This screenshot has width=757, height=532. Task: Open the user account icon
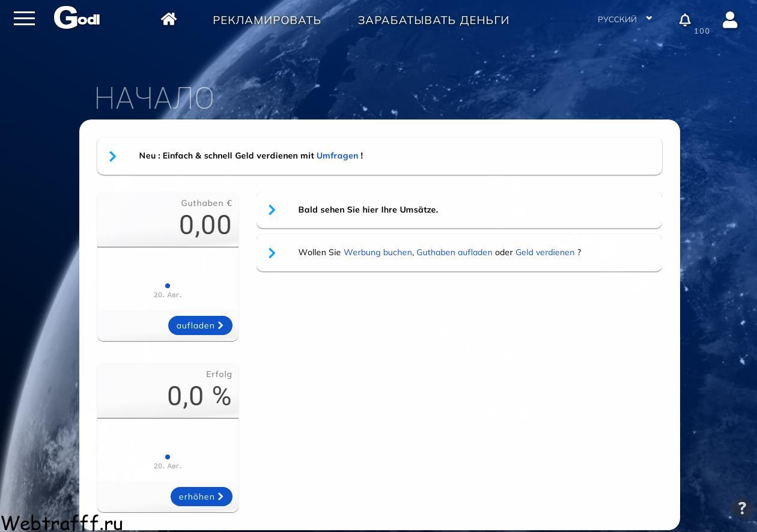click(x=730, y=20)
